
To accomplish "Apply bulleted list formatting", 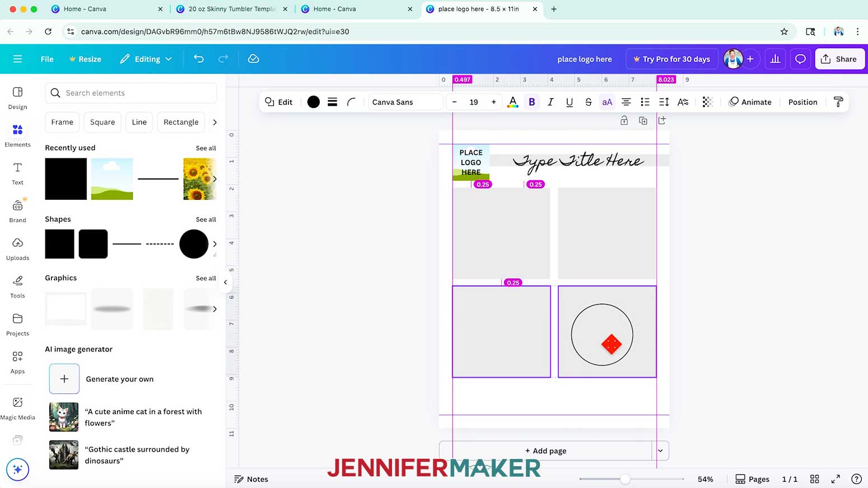I will [645, 102].
